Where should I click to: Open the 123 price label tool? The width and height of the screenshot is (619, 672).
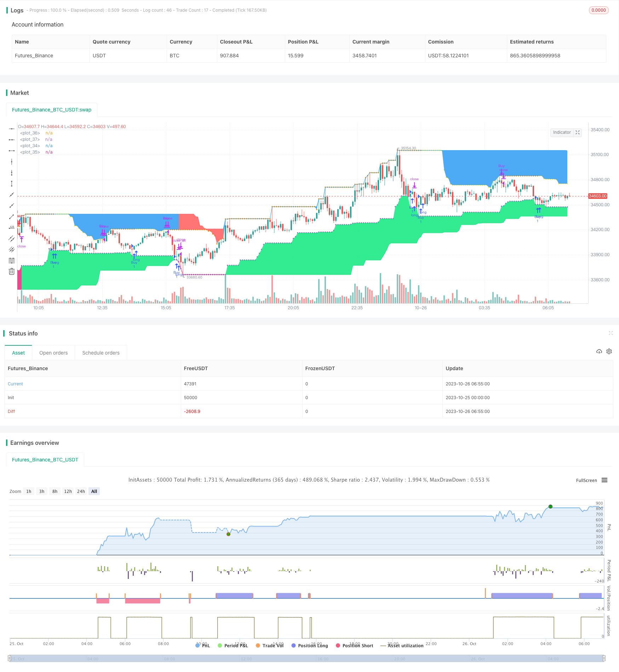click(12, 227)
